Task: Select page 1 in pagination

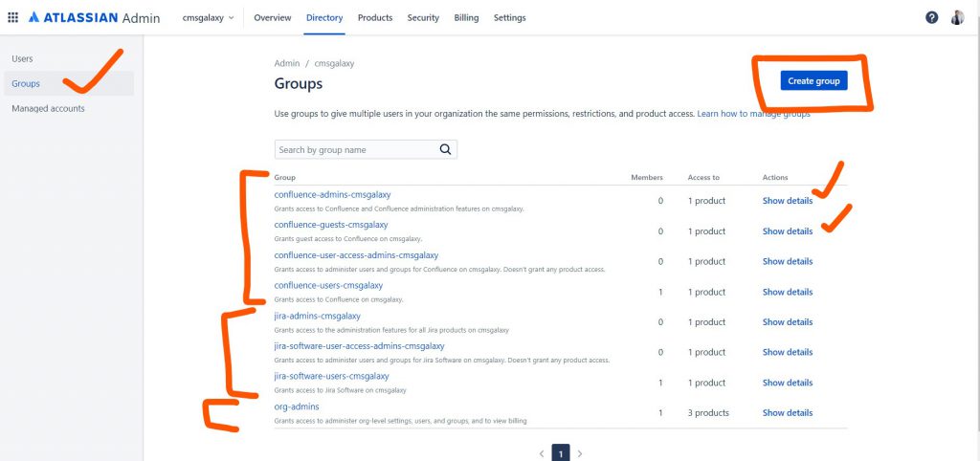Action: pos(561,453)
